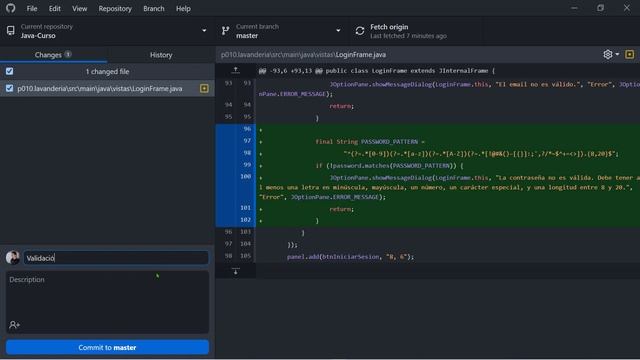Toggle the select all changed files checkbox
The width and height of the screenshot is (640, 360).
coord(9,71)
